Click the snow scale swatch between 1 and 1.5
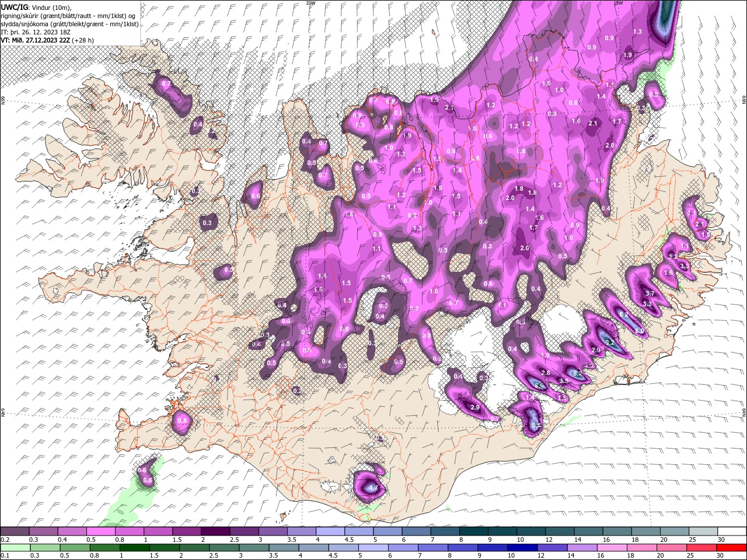 tap(158, 531)
